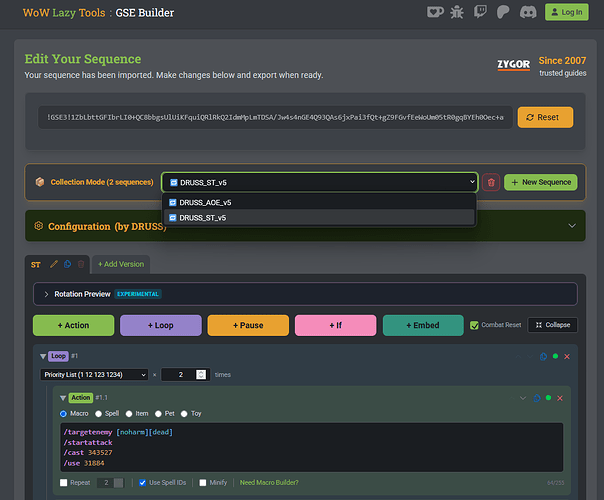Viewport: 604px width, 500px height.
Task: Duplicate Action #1.1 via copy icon
Action: pos(537,398)
